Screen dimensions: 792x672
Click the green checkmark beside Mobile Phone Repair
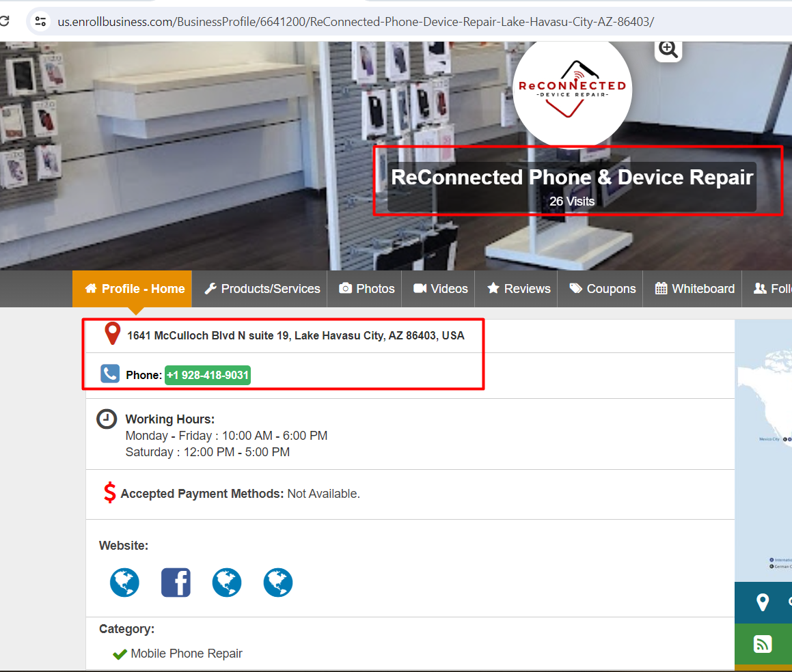pyautogui.click(x=120, y=654)
